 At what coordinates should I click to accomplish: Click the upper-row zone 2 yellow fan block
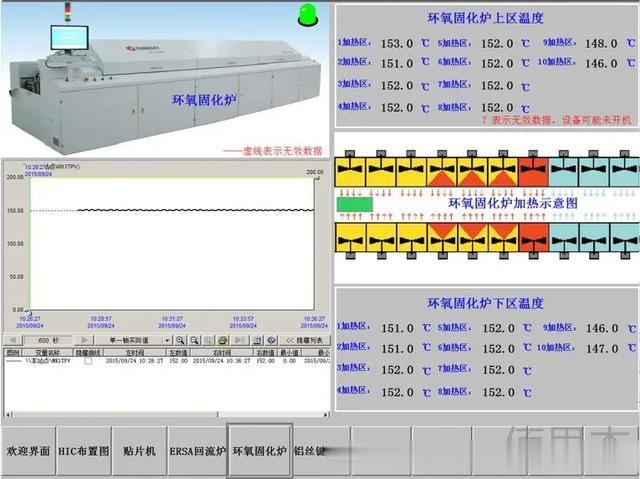point(380,172)
